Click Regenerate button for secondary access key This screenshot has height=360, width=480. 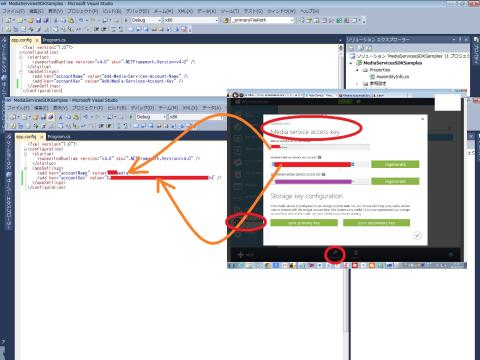tap(395, 181)
